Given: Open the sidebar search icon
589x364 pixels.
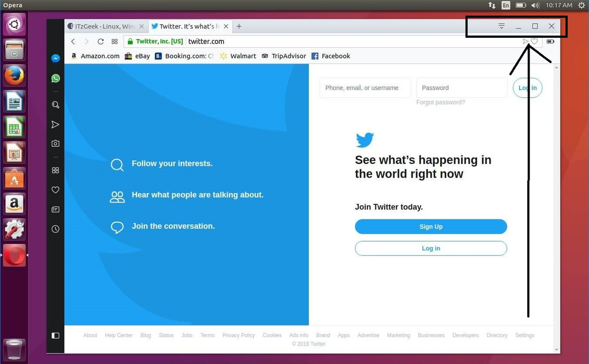Looking at the screenshot, I should click(x=56, y=105).
